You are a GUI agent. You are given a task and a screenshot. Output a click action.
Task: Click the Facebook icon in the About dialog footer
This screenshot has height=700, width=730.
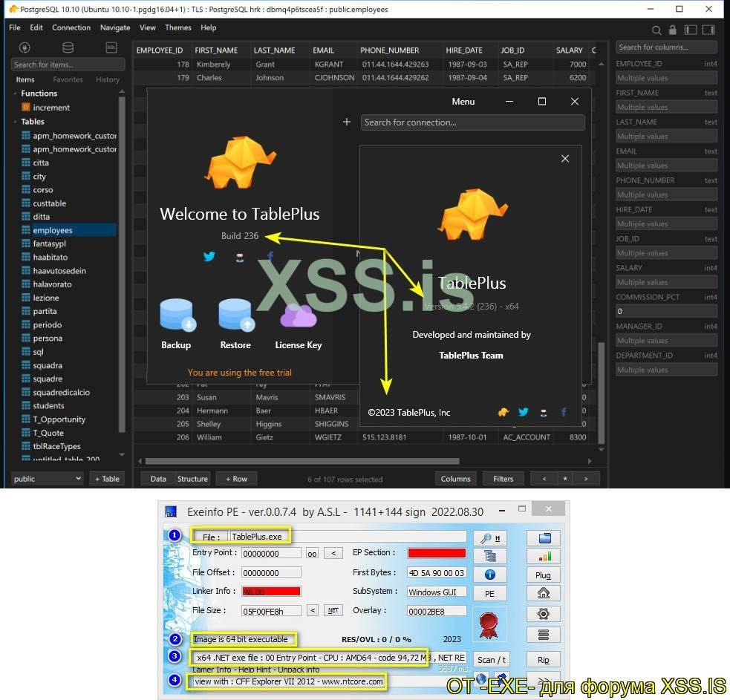tap(564, 412)
